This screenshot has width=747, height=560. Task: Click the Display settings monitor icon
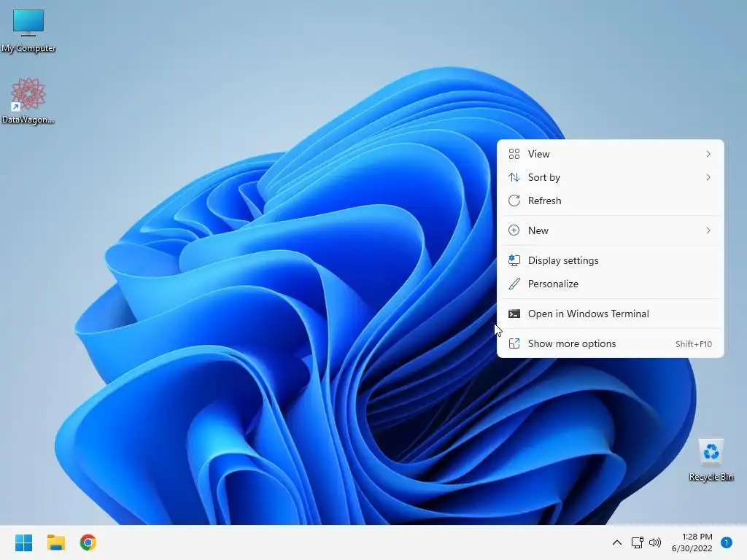(x=514, y=260)
